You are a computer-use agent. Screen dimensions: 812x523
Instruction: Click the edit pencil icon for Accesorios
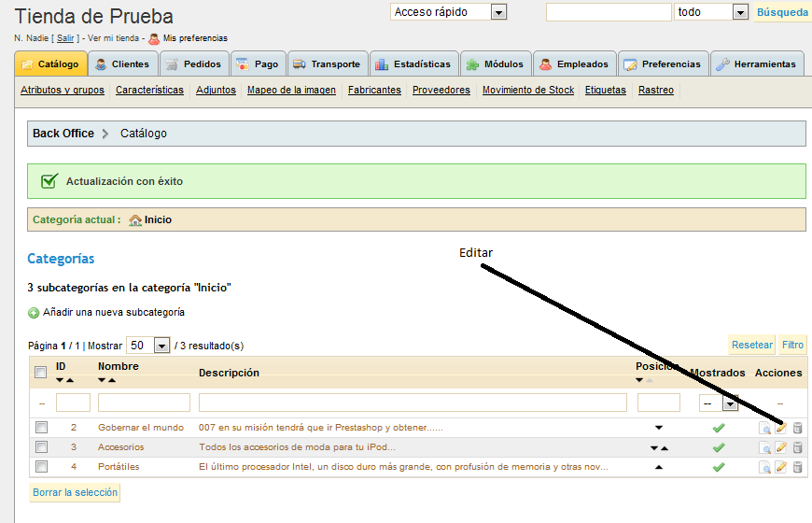(x=781, y=447)
